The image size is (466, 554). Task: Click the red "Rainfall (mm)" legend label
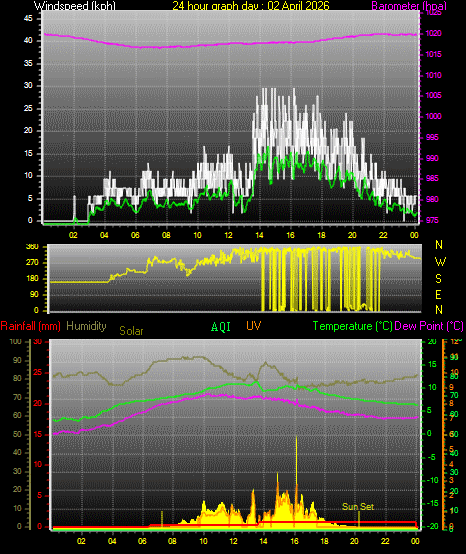click(30, 326)
